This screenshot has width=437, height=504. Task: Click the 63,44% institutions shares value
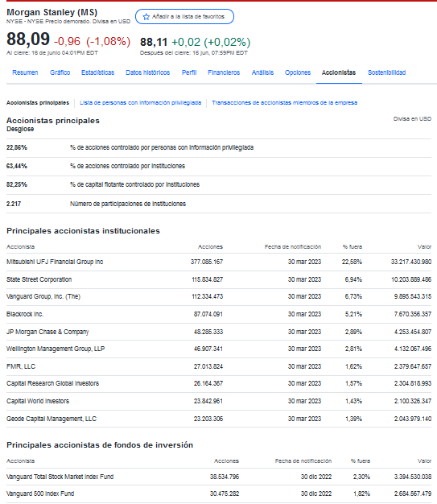pos(17,166)
